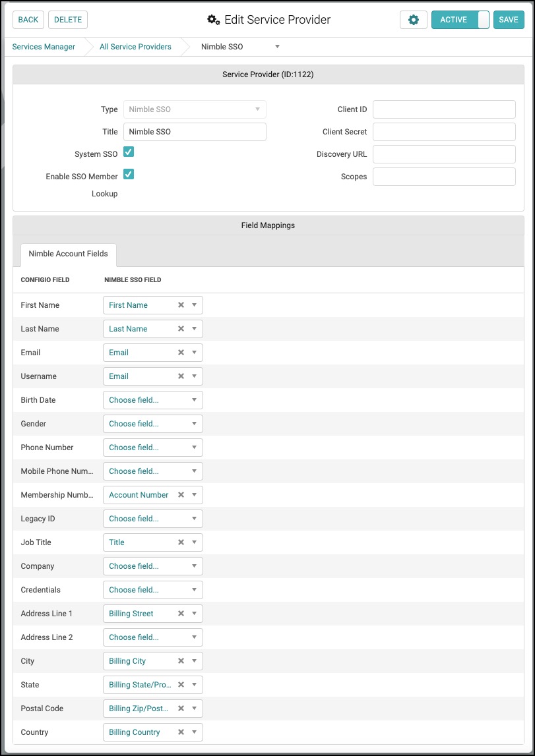Click the Field Mappings section header
Screen dimensions: 535x756
point(268,225)
